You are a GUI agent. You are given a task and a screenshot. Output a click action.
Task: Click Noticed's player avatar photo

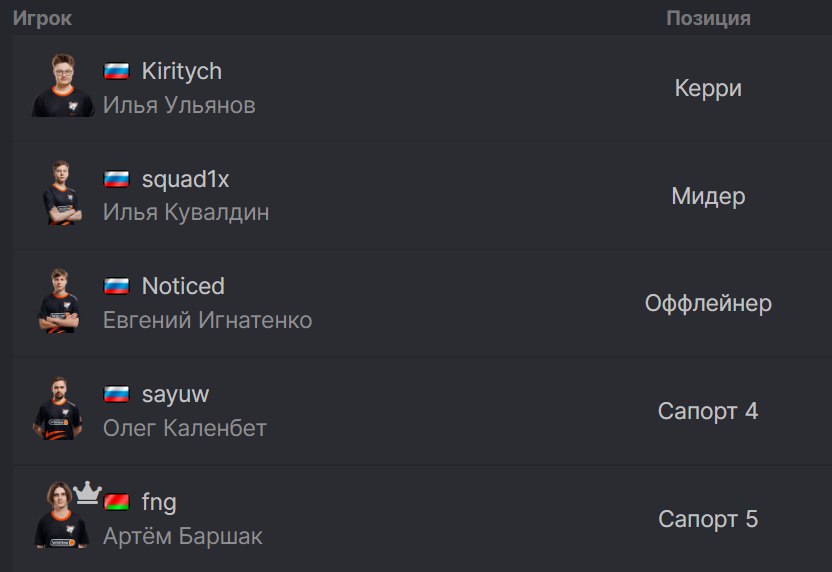[59, 301]
